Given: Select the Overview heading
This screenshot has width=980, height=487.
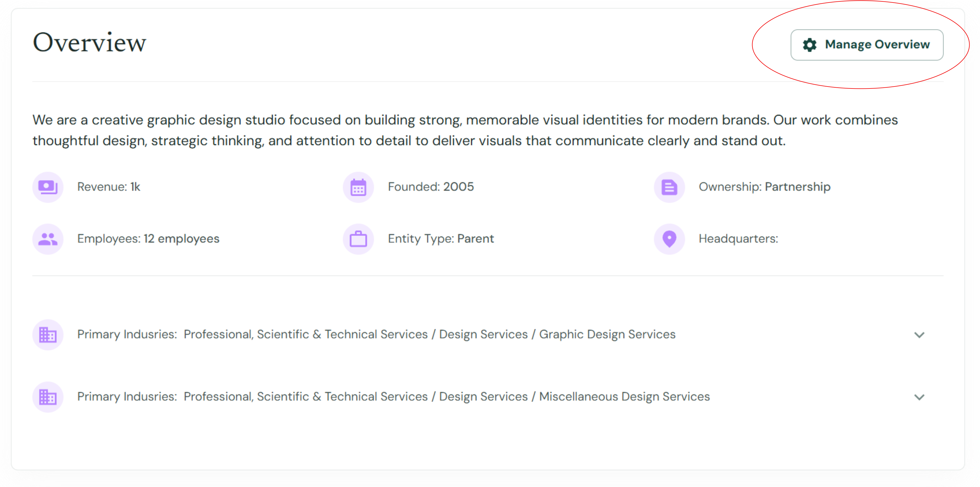Looking at the screenshot, I should coord(89,42).
